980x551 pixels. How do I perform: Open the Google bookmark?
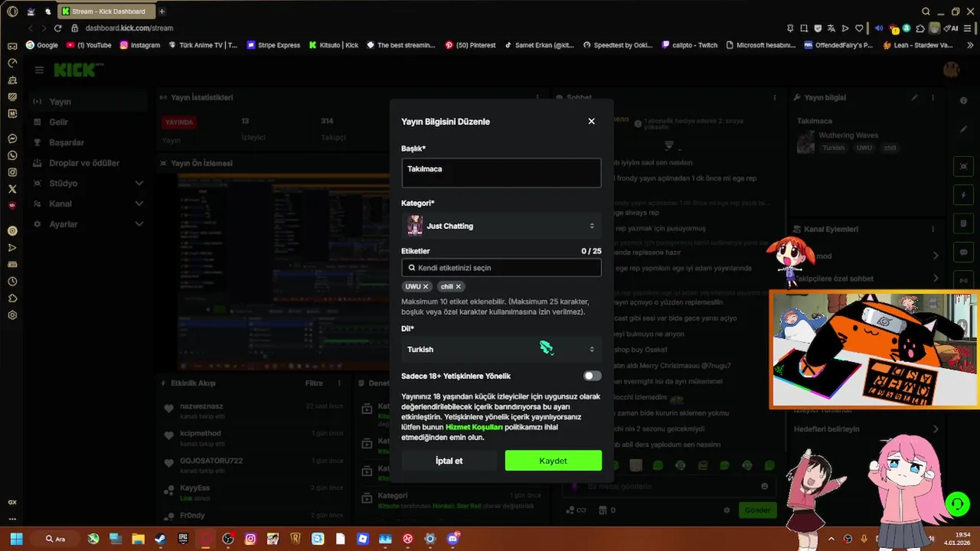click(x=42, y=45)
